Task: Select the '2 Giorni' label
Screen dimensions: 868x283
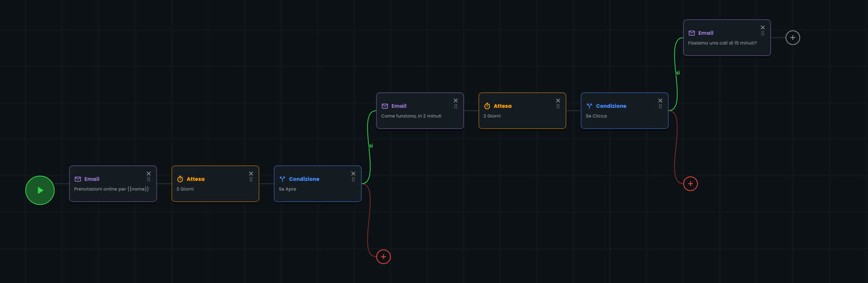Action: pyautogui.click(x=492, y=116)
